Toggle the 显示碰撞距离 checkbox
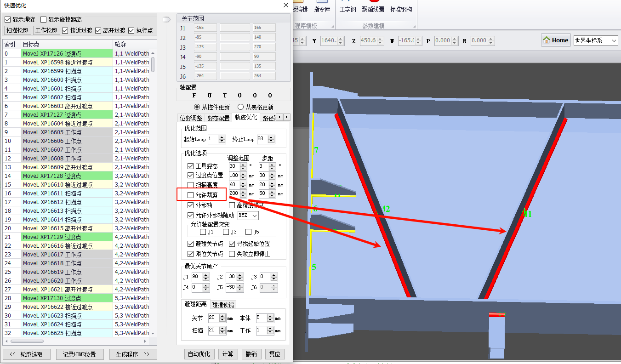This screenshot has width=621, height=364. tap(44, 19)
